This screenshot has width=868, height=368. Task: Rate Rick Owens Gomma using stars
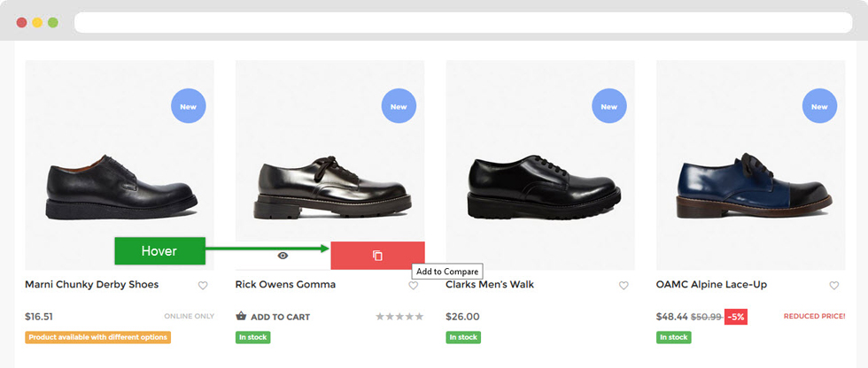[399, 316]
